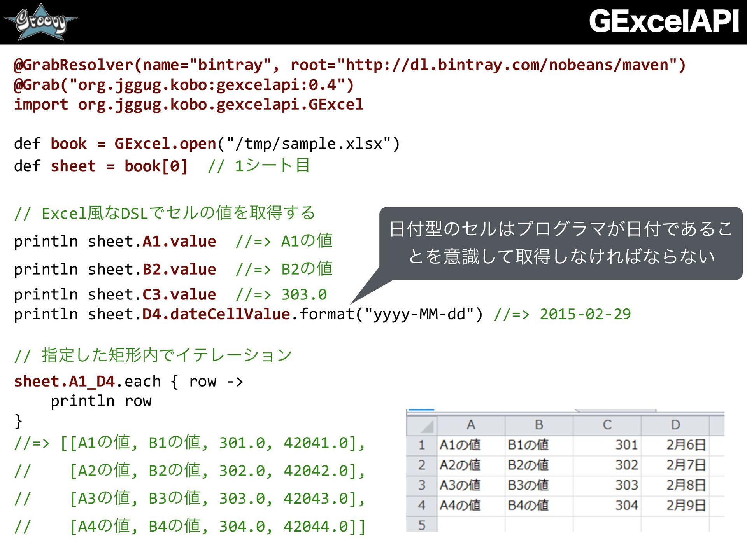This screenshot has height=560, width=747.
Task: Click the output comment 2015-02-29
Action: (562, 314)
